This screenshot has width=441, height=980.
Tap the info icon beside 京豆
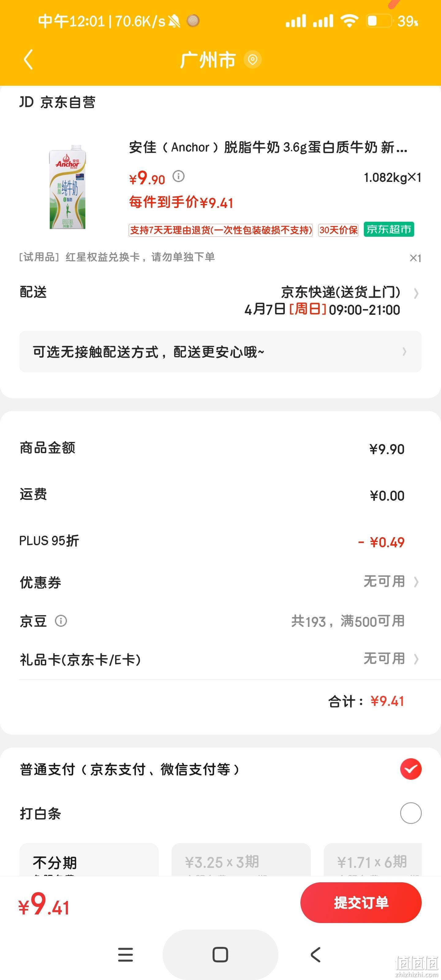(x=61, y=621)
